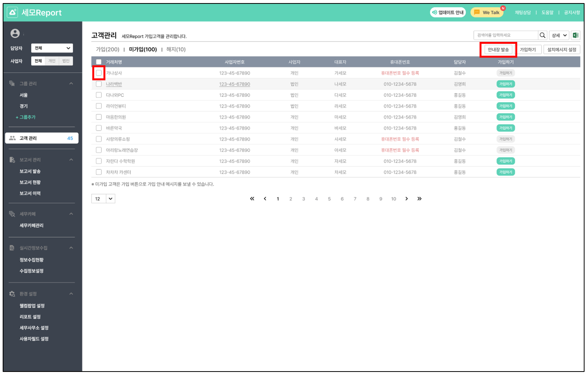This screenshot has width=588, height=375.
Task: Collapse the 보고서 관리 sidebar section
Action: click(71, 160)
